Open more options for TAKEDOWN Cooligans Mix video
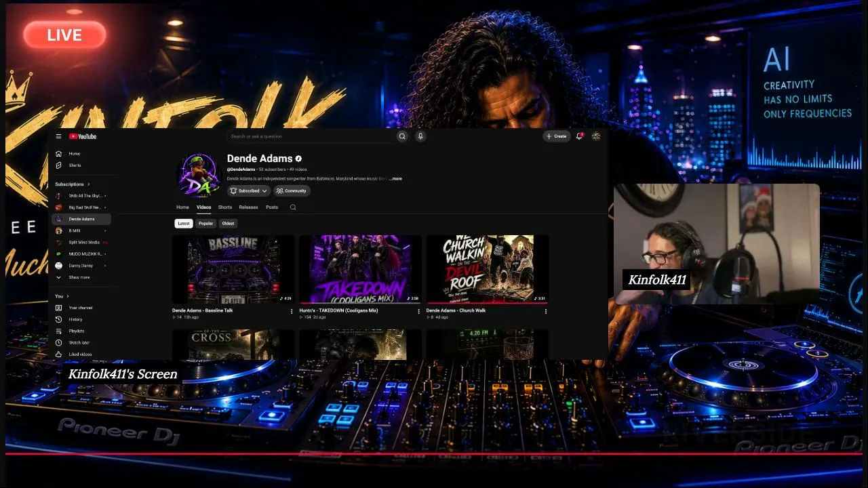868x488 pixels. point(419,312)
